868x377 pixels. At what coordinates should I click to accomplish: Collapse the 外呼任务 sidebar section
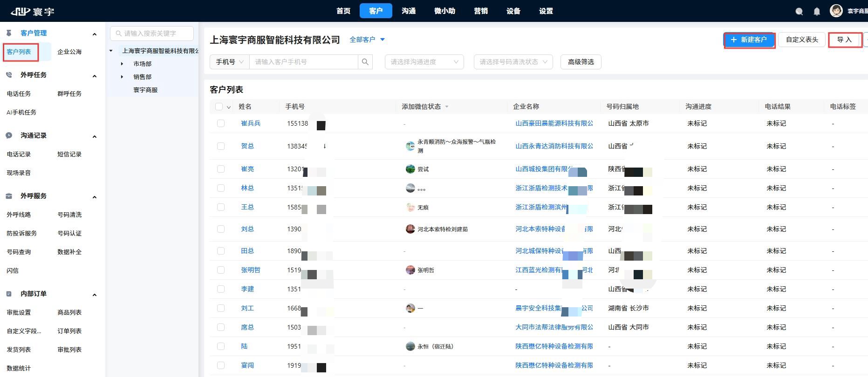click(x=95, y=76)
